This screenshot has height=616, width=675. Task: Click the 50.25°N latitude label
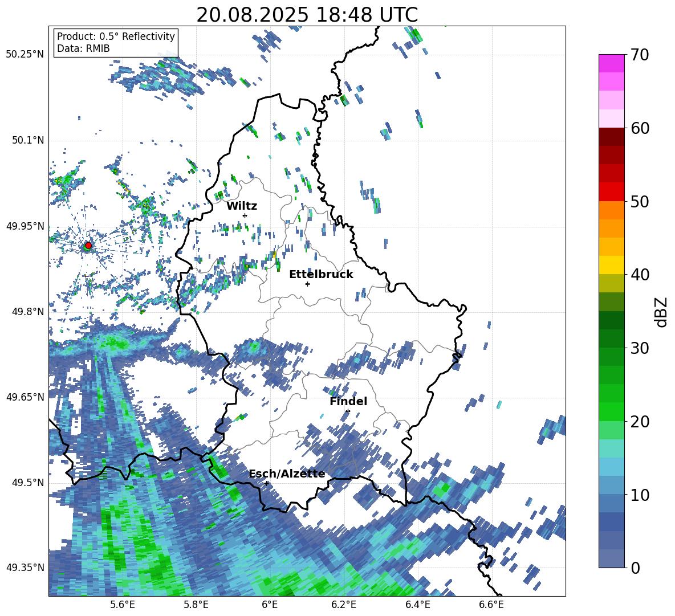25,55
